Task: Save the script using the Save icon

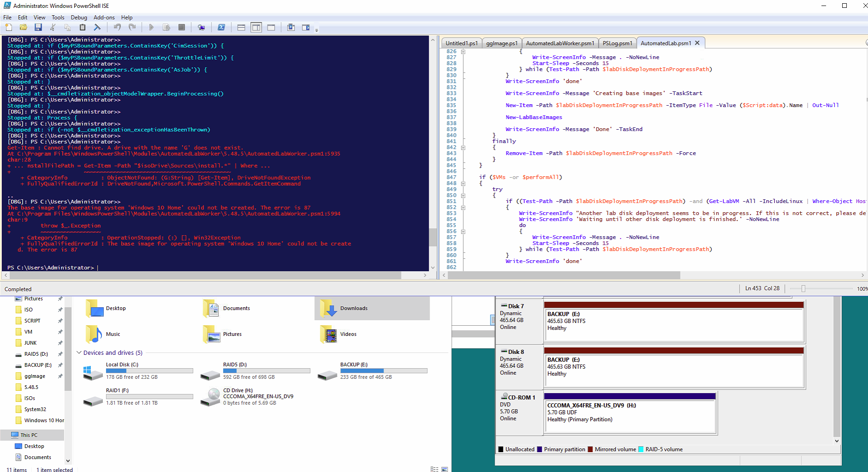Action: click(x=38, y=27)
